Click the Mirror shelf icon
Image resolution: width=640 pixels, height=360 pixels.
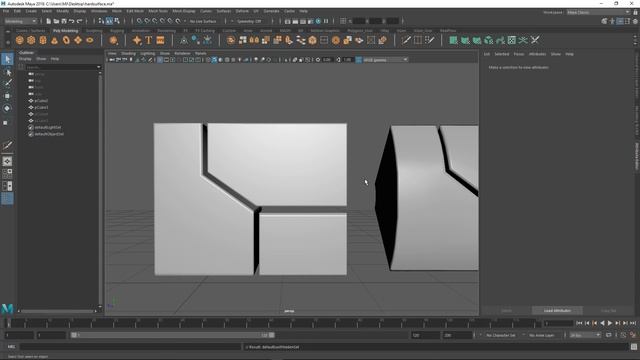(254, 40)
